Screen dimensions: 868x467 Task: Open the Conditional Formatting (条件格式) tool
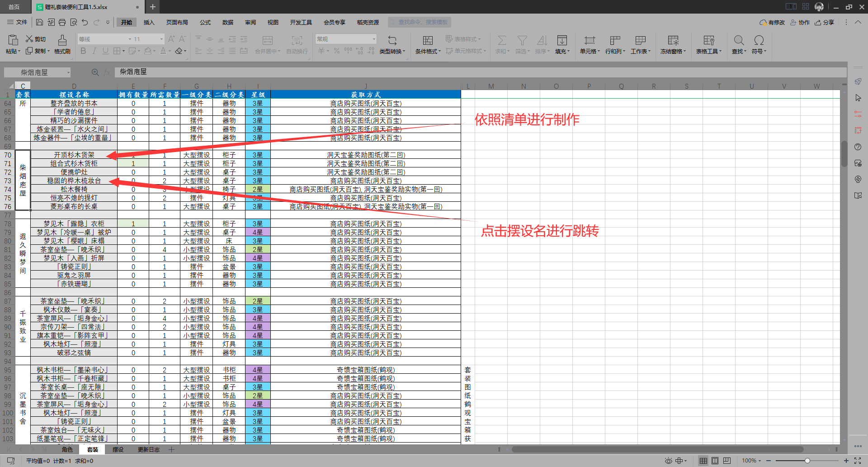[428, 40]
